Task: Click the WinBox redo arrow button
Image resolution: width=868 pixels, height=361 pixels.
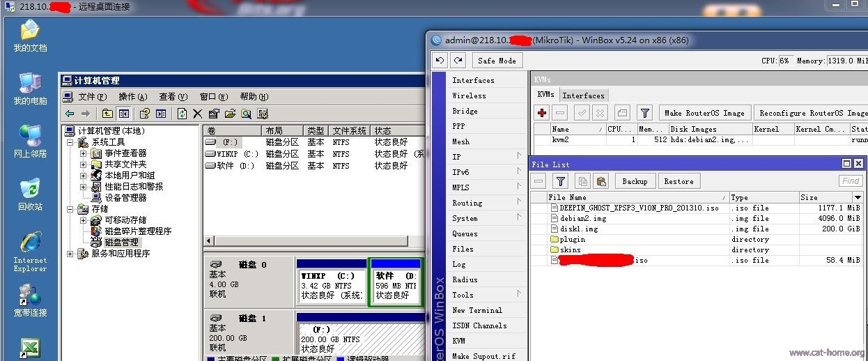Action: coord(457,61)
